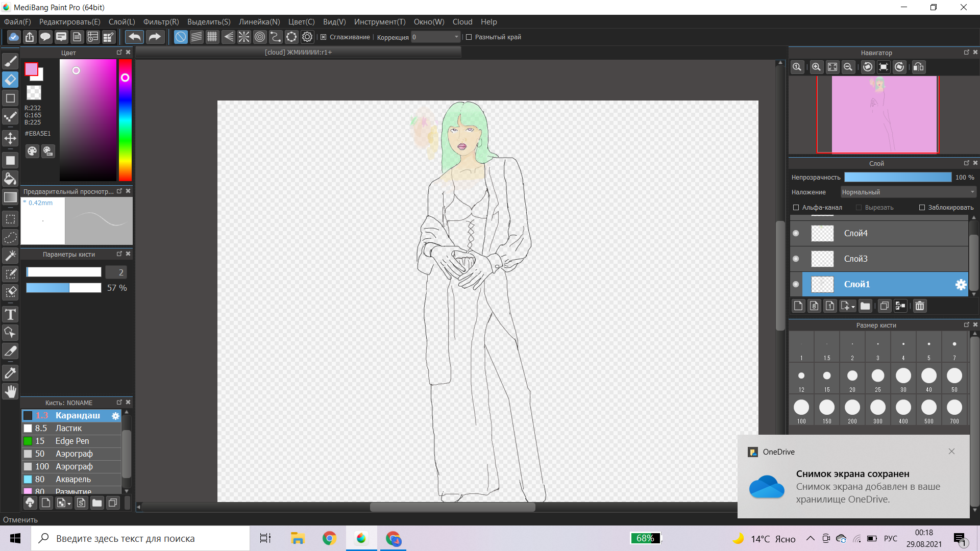Click the Undo arrow in toolbar

135,37
